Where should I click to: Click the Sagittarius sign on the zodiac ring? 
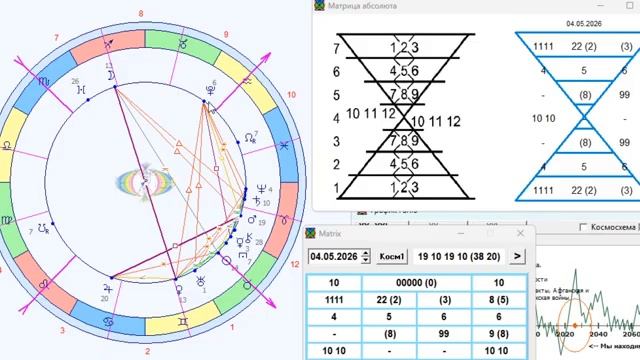[x=109, y=44]
